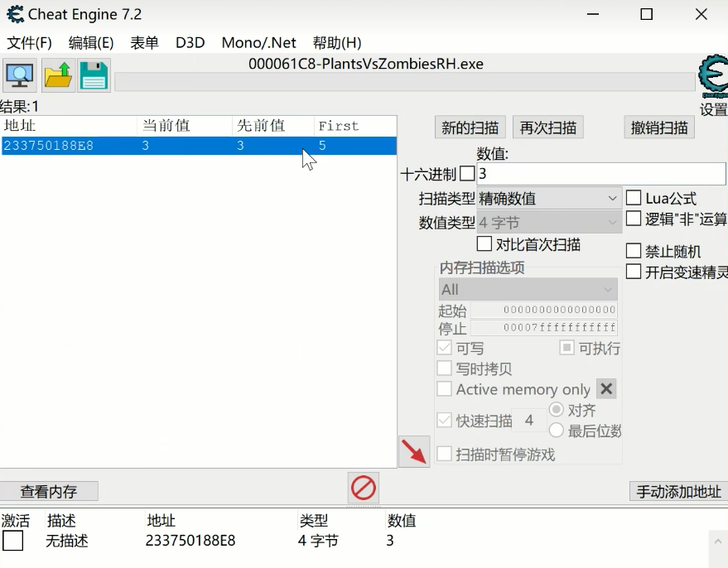Click the Cheat Engine title bar icon
This screenshot has height=568, width=728.
pyautogui.click(x=15, y=15)
